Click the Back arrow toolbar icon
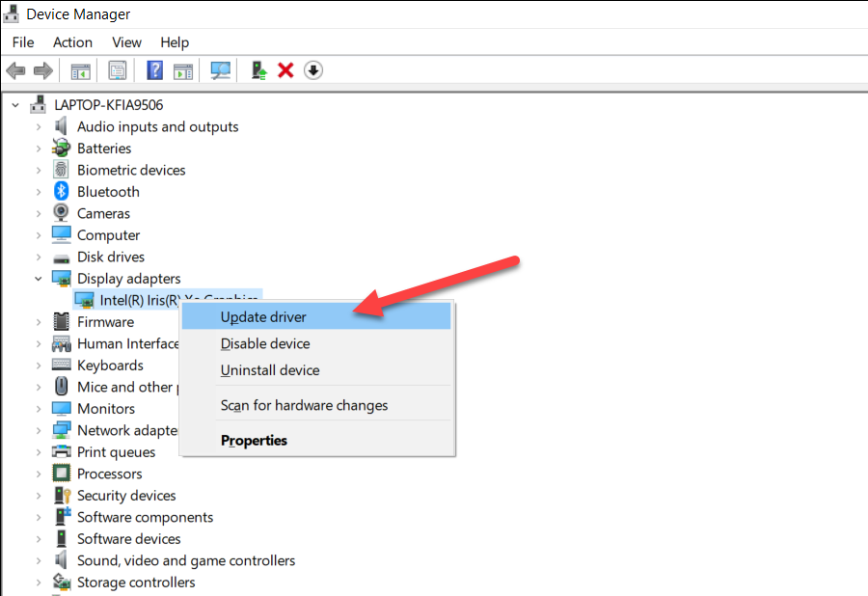Image resolution: width=868 pixels, height=596 pixels. pyautogui.click(x=15, y=70)
